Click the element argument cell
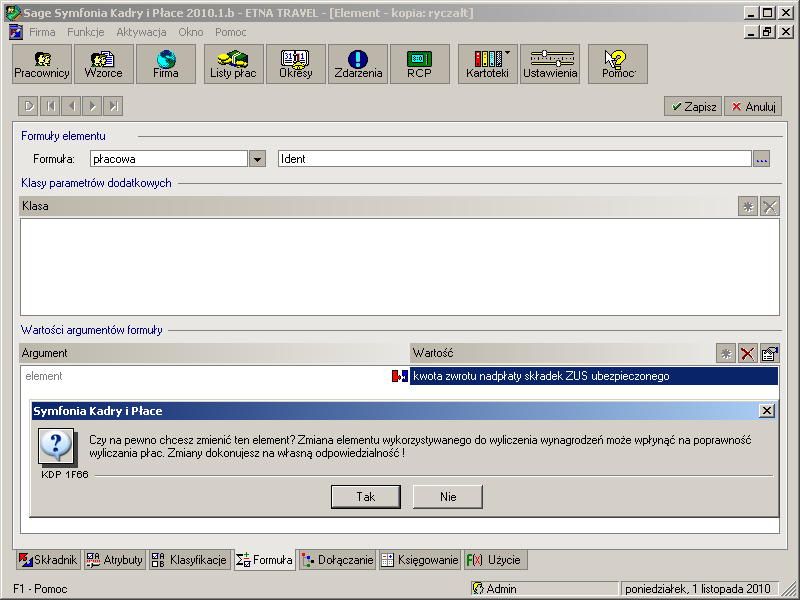 206,376
